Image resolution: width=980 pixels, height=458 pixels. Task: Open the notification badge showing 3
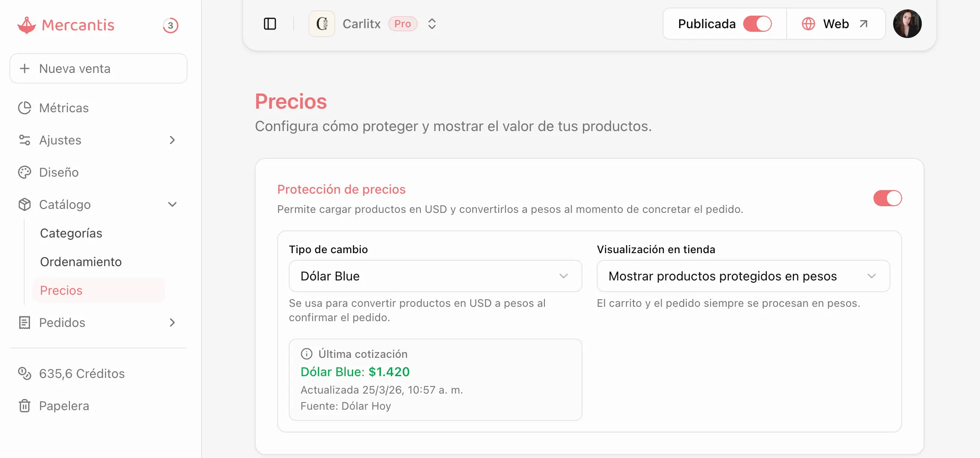(x=171, y=25)
